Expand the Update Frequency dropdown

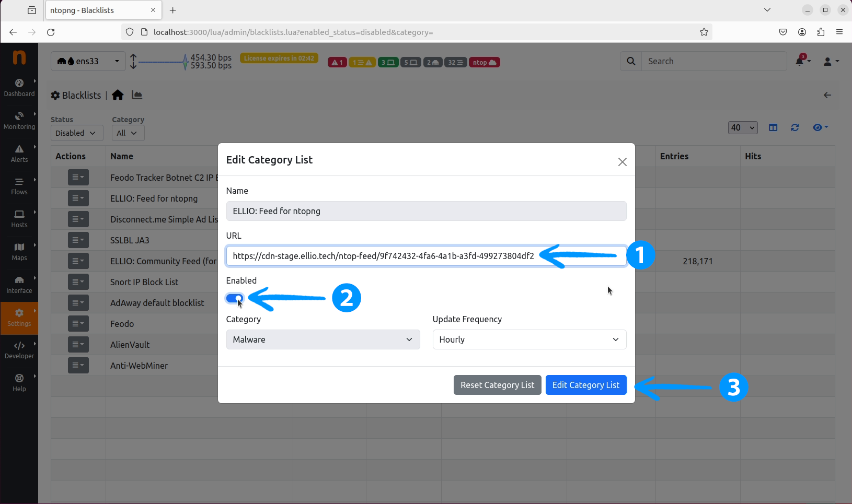[529, 339]
